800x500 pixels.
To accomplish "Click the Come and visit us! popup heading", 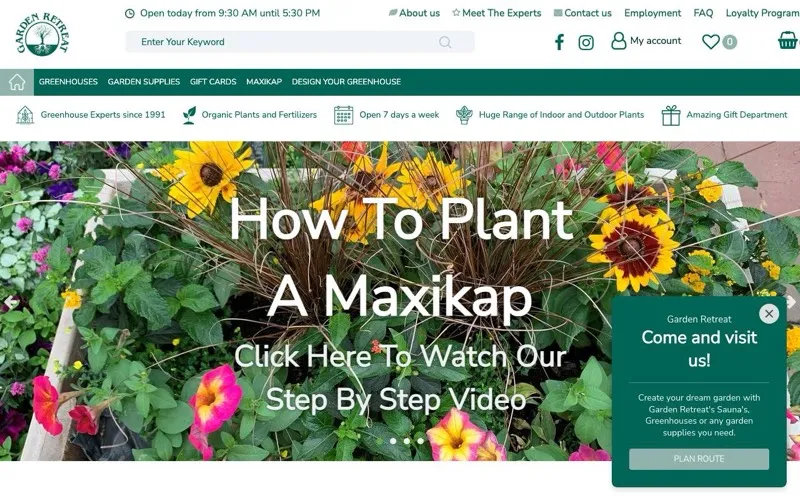I will coord(699,348).
